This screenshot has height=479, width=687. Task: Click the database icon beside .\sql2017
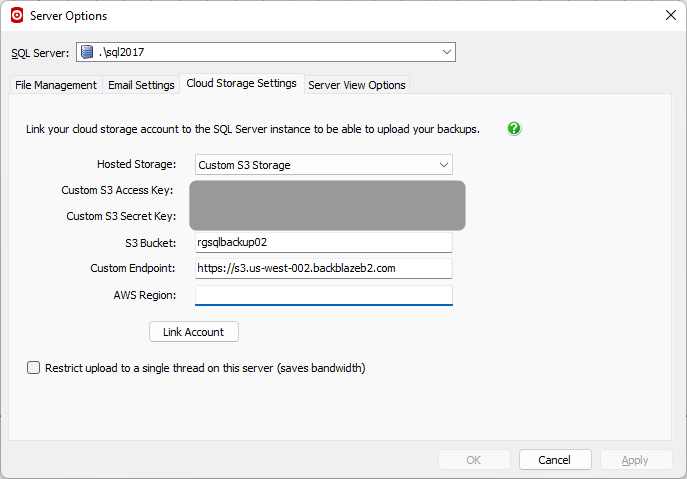(x=88, y=52)
